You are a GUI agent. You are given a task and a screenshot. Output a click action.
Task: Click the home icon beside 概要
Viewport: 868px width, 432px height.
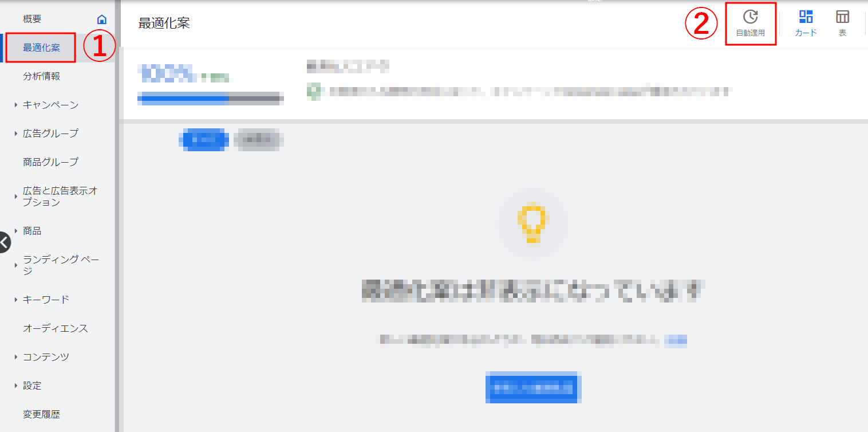click(102, 19)
